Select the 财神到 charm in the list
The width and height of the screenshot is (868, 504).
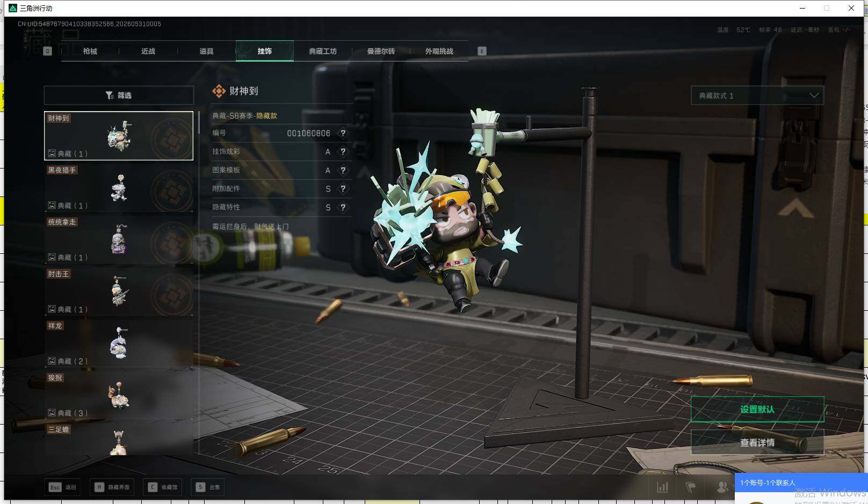pyautogui.click(x=119, y=136)
